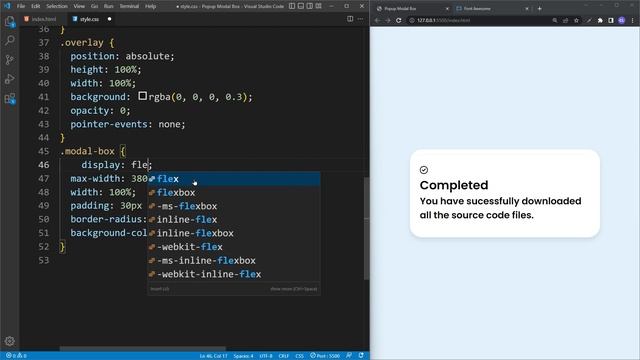Toggle primary sidebar layout icon in title bar
640x360 pixels.
tap(292, 6)
